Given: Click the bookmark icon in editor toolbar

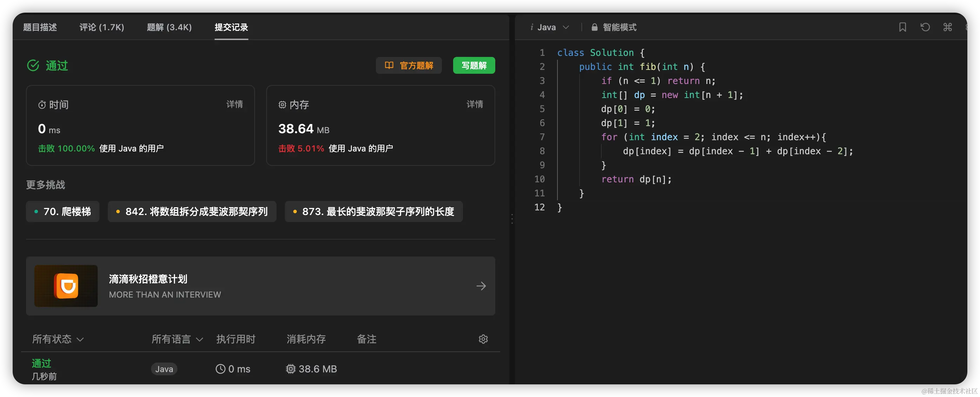Looking at the screenshot, I should coord(902,27).
